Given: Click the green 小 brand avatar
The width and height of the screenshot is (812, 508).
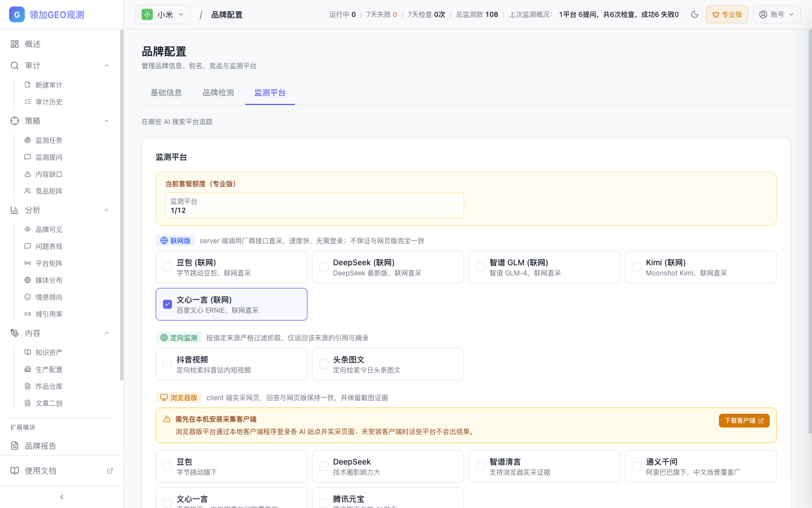Looking at the screenshot, I should [147, 15].
